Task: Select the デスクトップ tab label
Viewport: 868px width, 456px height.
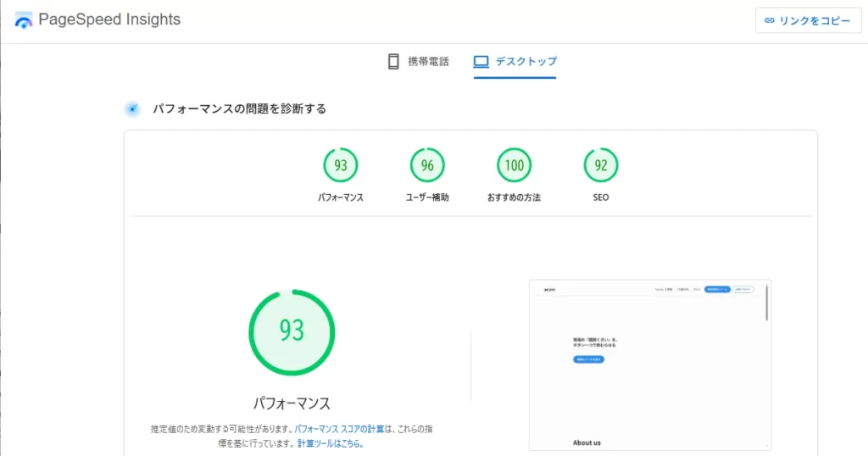Action: pyautogui.click(x=526, y=62)
